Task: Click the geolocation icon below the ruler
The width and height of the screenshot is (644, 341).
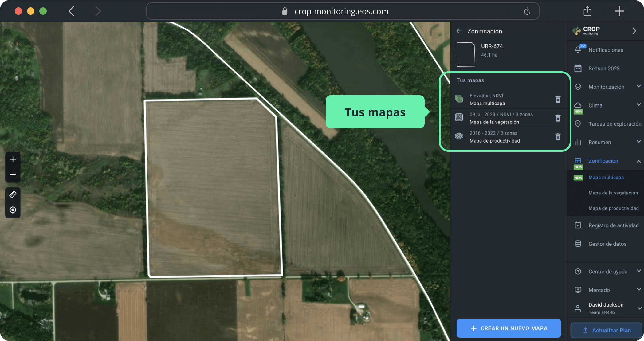Action: tap(13, 210)
